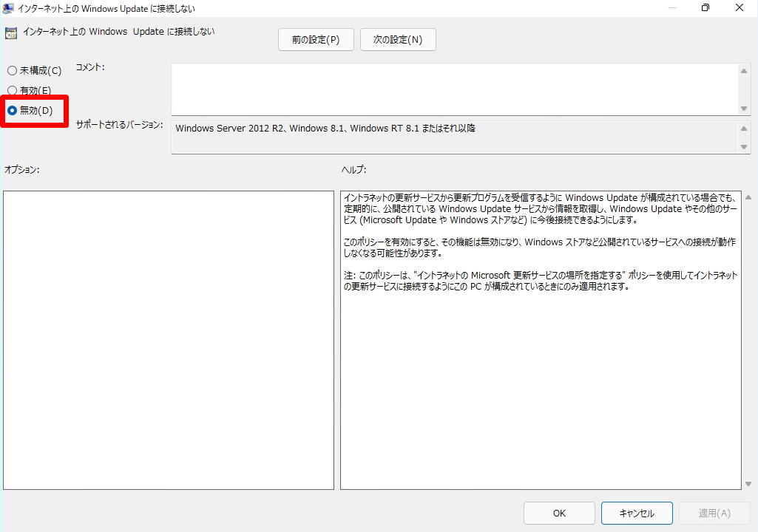Click the Windows Server 2012 R2 supported text
The image size is (758, 532).
325,128
